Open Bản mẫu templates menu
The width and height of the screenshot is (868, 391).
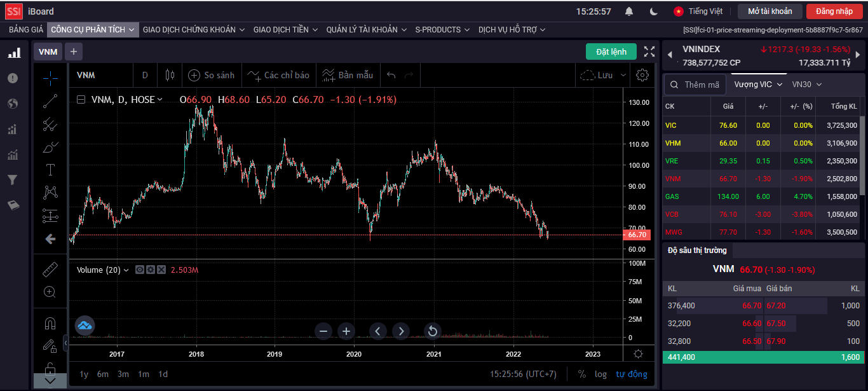coord(348,75)
